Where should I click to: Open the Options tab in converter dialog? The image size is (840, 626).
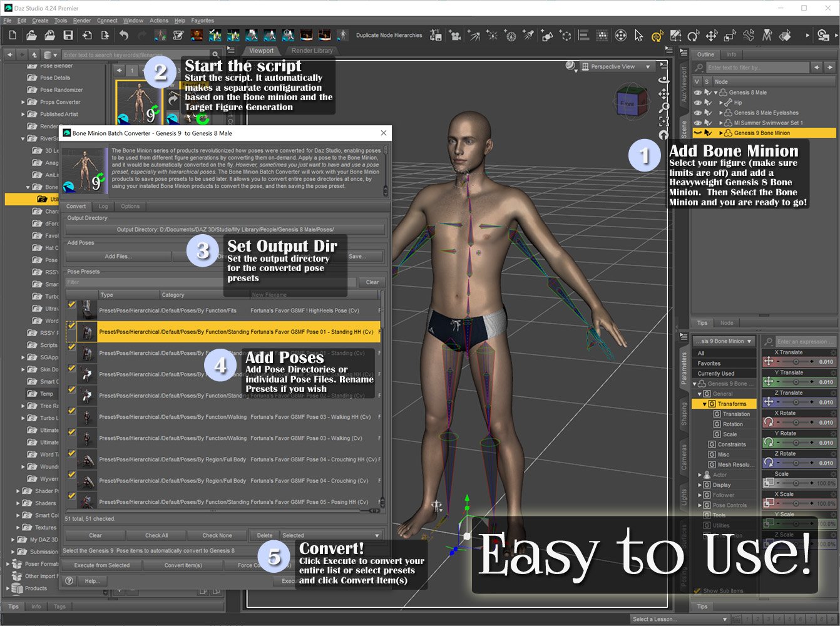pyautogui.click(x=130, y=206)
